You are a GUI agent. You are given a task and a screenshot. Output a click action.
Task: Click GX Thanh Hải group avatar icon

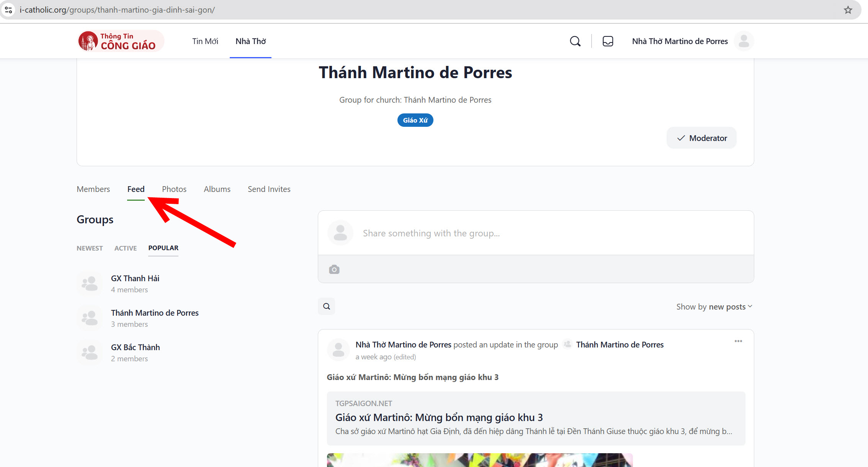[90, 283]
